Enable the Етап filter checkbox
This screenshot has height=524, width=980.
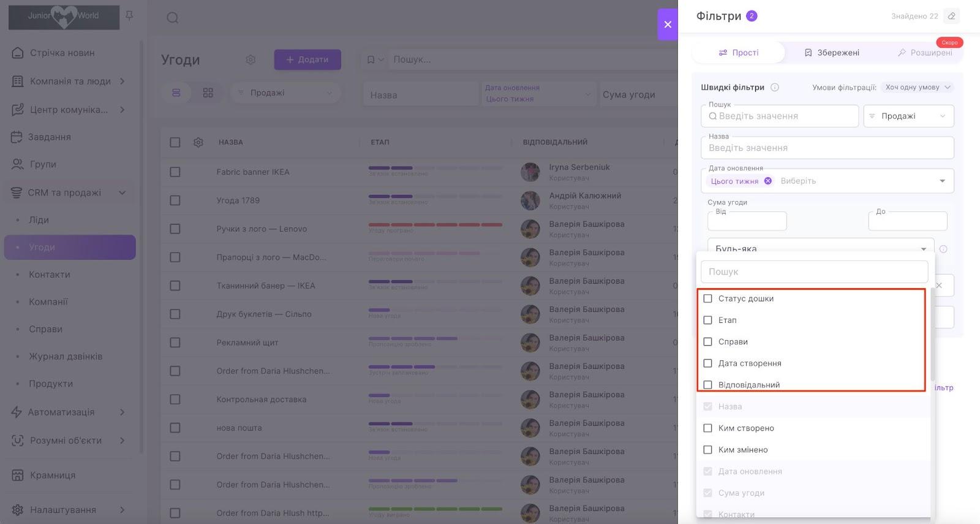(708, 320)
